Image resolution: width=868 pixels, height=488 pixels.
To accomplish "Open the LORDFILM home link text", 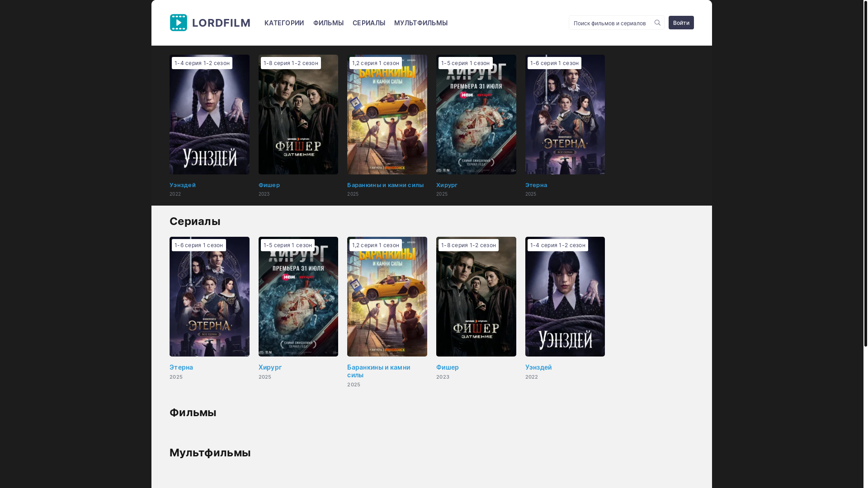I will click(221, 23).
